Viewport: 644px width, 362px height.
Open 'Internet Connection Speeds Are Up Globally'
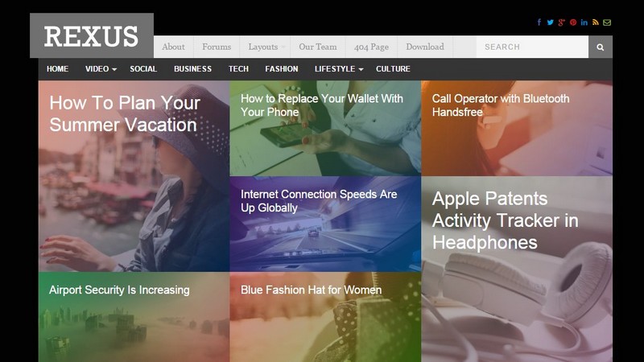[319, 200]
